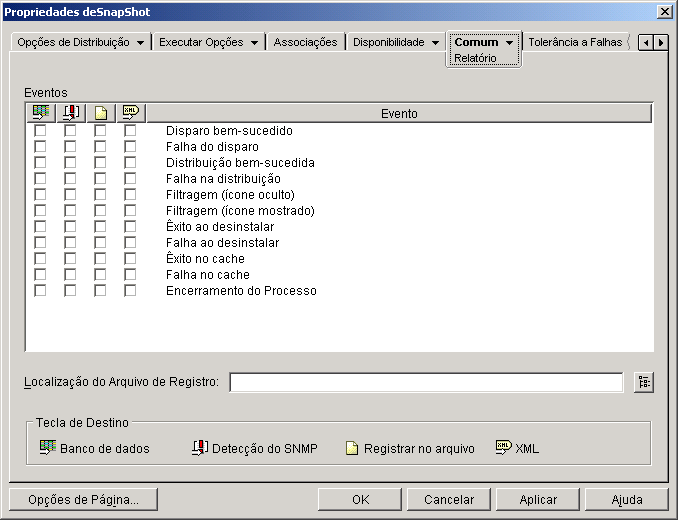Click the Cancelar button
Viewport: 678px width, 520px height.
pos(449,500)
